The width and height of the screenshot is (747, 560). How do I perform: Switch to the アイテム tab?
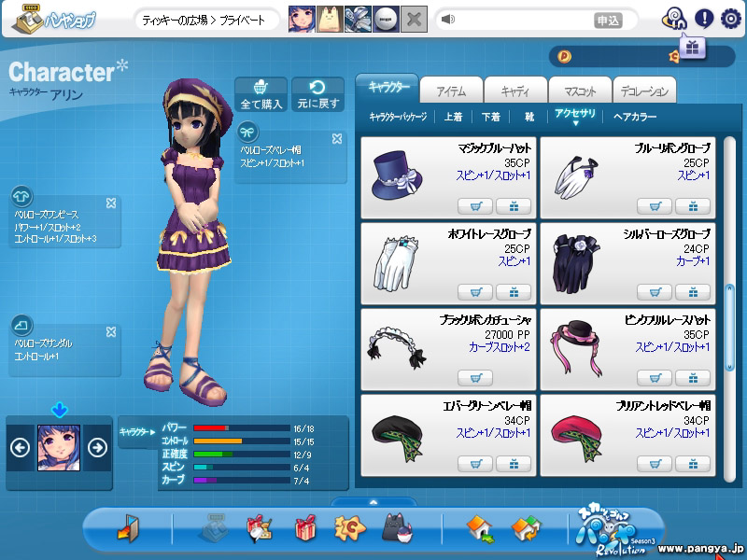coord(451,91)
